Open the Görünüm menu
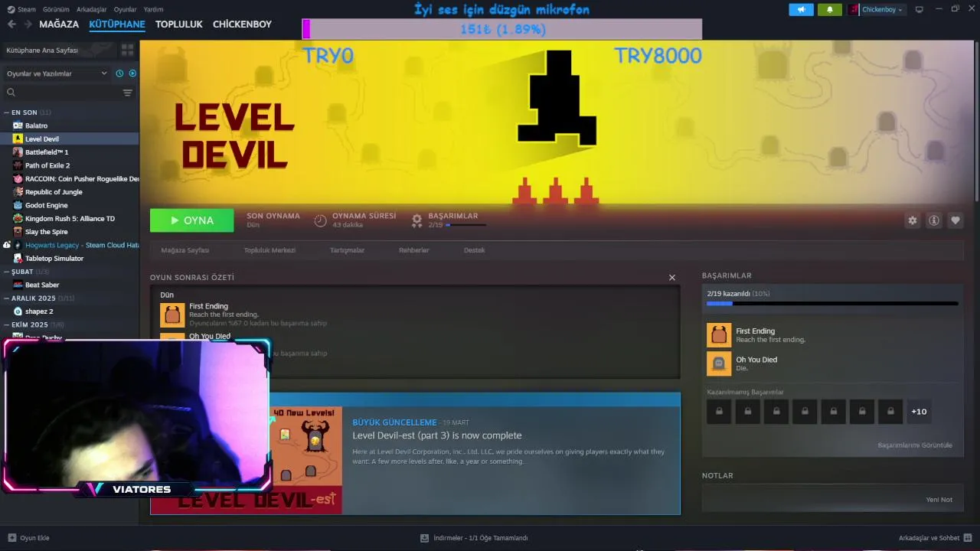Image resolution: width=980 pixels, height=551 pixels. (56, 9)
